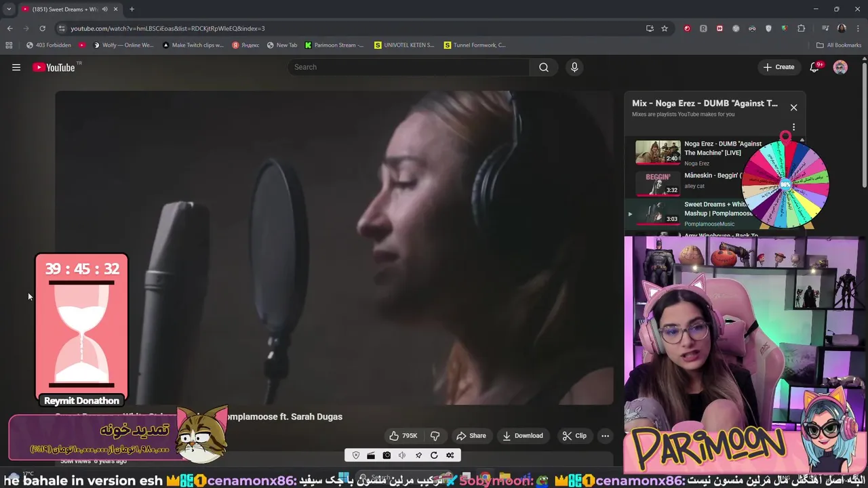Viewport: 868px width, 488px height.
Task: Click the YouTube search input field
Action: [x=410, y=67]
